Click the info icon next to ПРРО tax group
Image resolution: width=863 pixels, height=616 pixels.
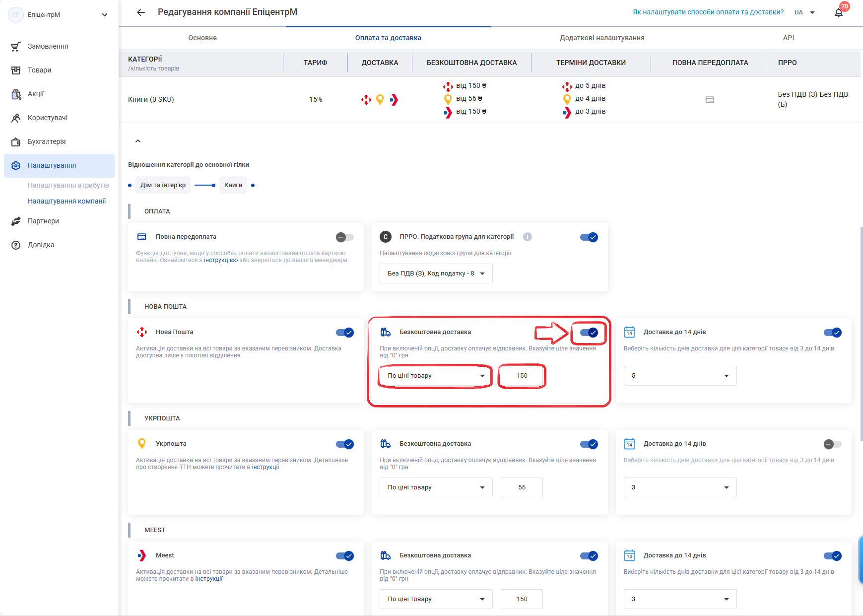click(x=528, y=237)
